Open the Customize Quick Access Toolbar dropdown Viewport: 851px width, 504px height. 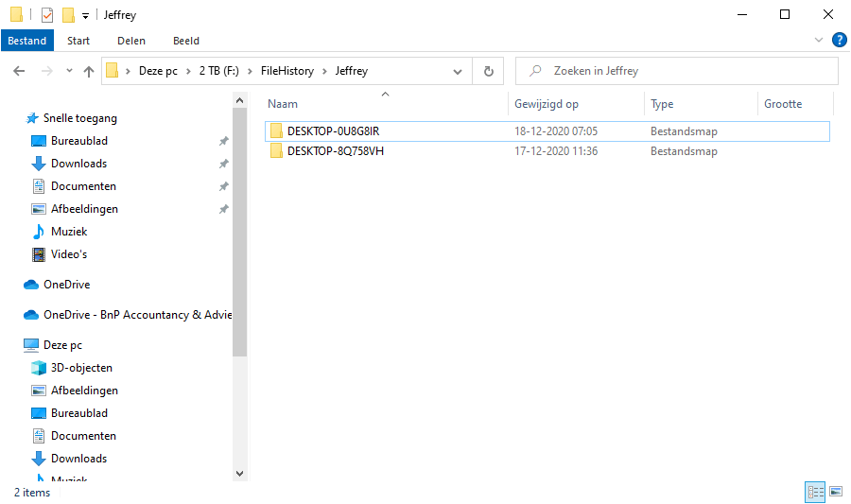click(85, 16)
